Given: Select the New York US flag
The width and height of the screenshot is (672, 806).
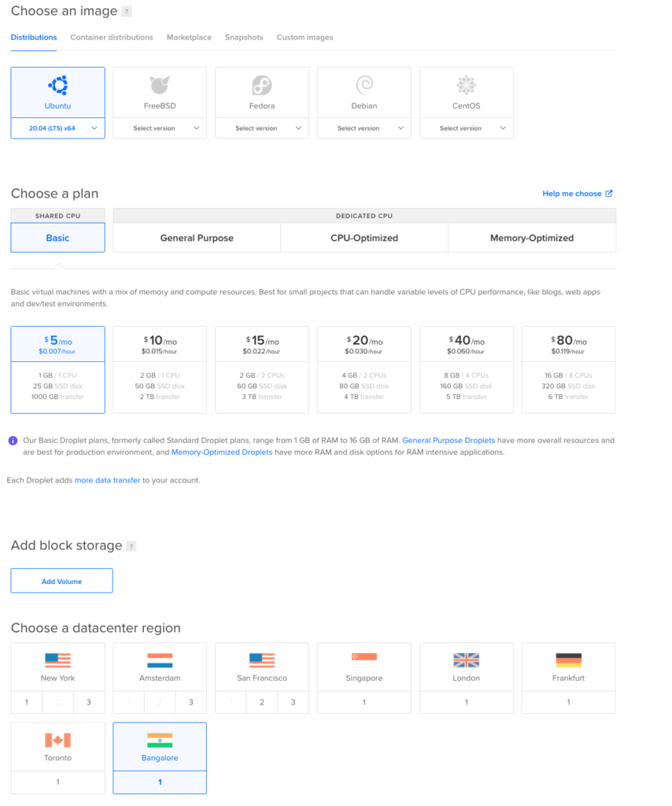Looking at the screenshot, I should click(x=57, y=660).
